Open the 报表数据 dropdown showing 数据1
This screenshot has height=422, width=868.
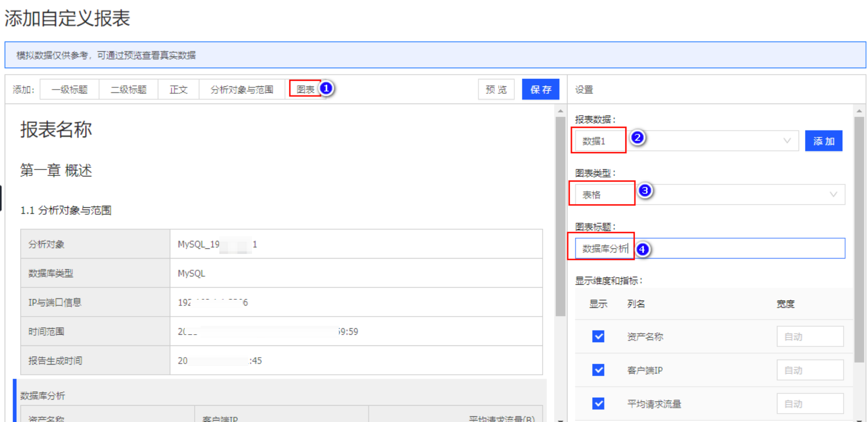(687, 141)
